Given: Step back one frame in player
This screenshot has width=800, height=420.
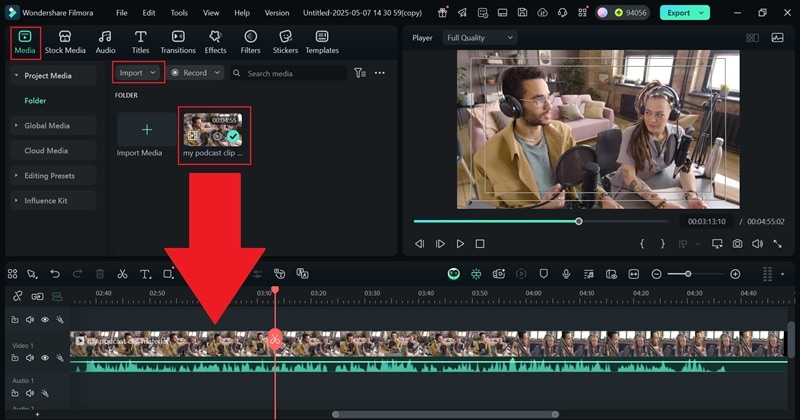Looking at the screenshot, I should click(x=419, y=244).
